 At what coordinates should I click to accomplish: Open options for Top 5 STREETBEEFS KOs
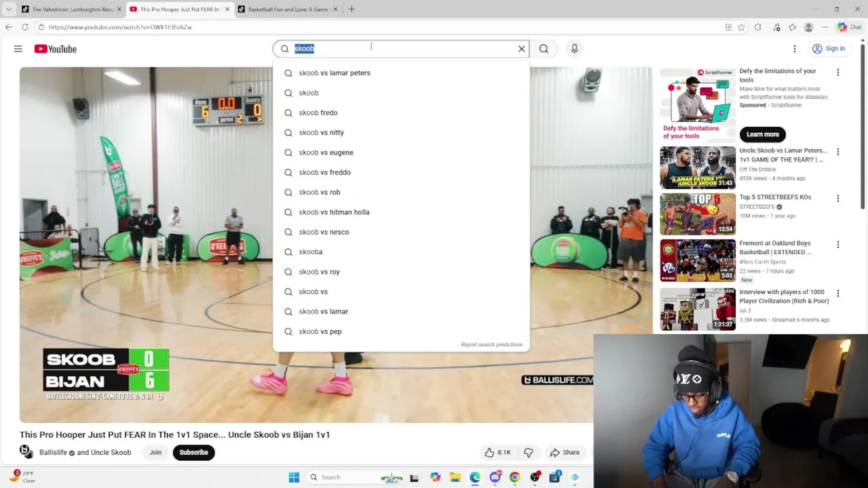click(837, 199)
